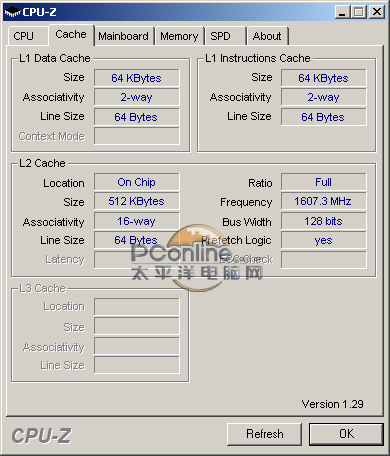Click the 'L1 Instructions Cache' group label
Viewport: 390px width, 456px height.
(258, 58)
